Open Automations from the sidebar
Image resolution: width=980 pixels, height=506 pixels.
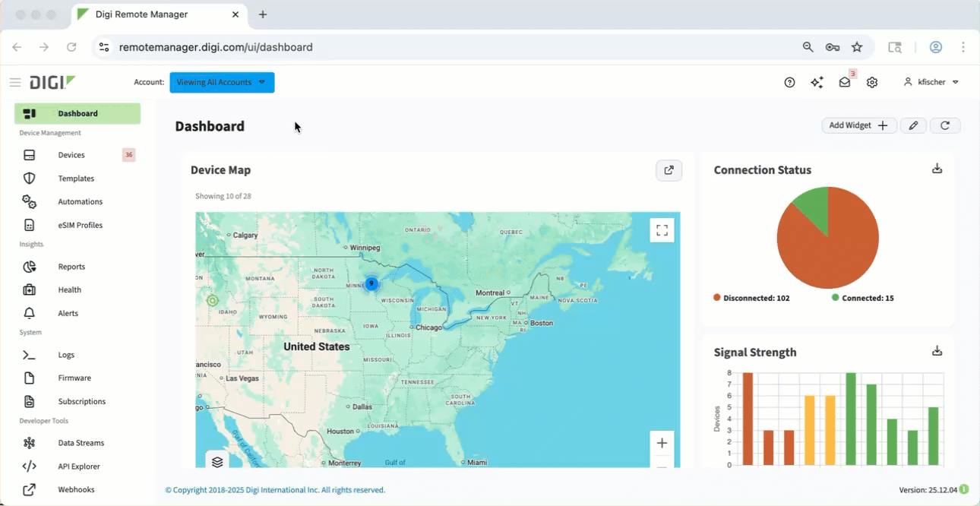coord(80,202)
